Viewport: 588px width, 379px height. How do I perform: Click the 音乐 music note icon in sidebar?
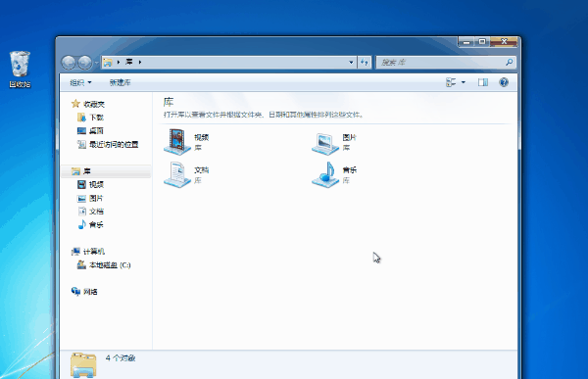(x=81, y=224)
